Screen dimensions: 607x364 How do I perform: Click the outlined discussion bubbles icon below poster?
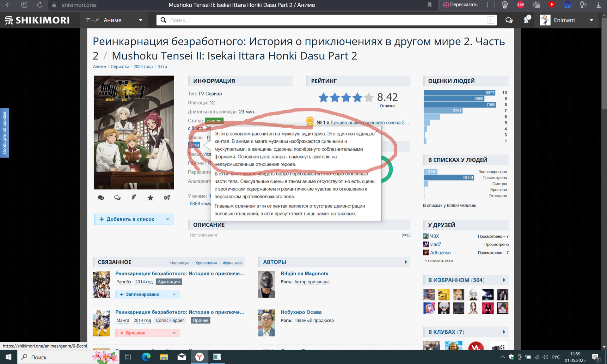(117, 198)
